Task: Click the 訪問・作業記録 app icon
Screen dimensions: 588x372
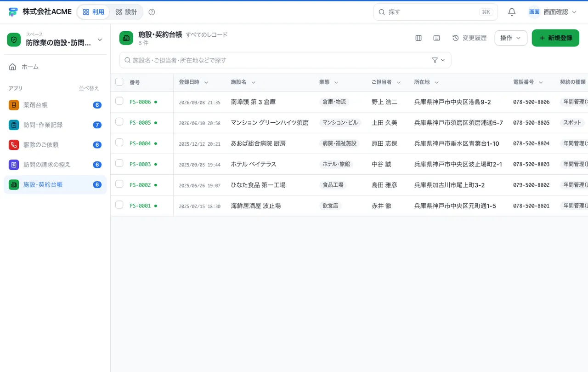Action: (14, 125)
